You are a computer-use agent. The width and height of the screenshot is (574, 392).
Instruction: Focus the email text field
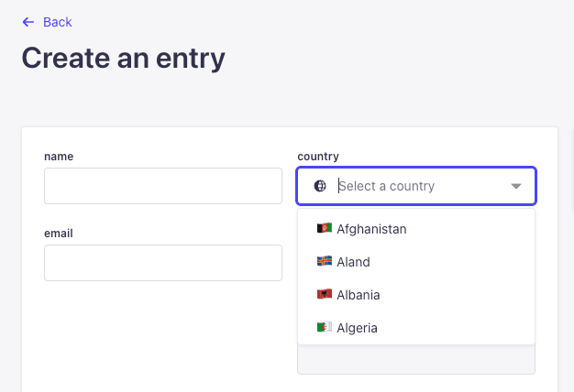coord(163,263)
